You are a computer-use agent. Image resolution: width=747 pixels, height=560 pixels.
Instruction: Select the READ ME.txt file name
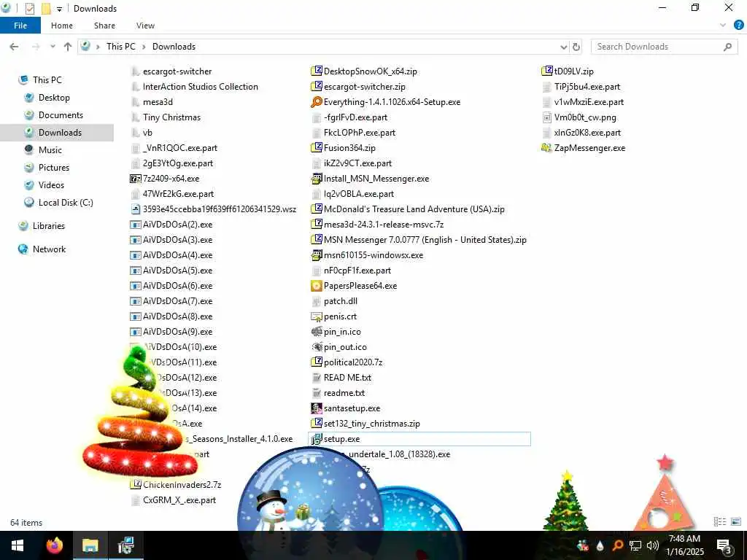point(347,378)
